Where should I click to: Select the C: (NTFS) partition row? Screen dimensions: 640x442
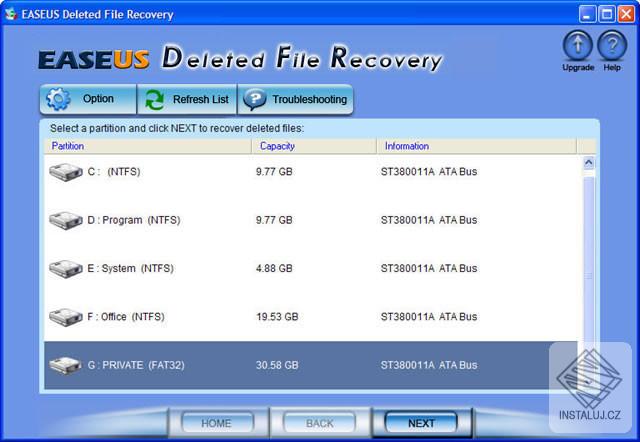pos(311,172)
